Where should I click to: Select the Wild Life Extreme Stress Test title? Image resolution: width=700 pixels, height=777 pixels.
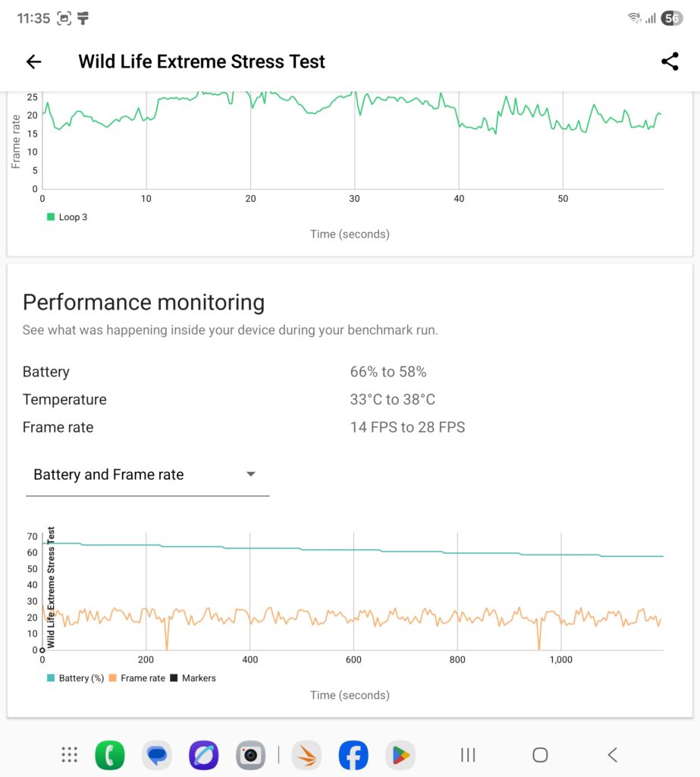tap(201, 61)
